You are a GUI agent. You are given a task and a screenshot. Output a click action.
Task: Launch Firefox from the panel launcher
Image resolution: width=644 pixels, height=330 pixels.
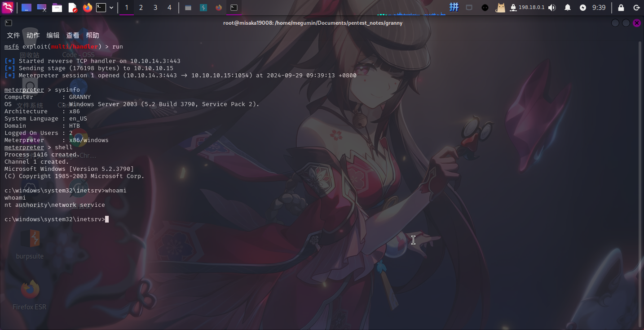pyautogui.click(x=88, y=8)
